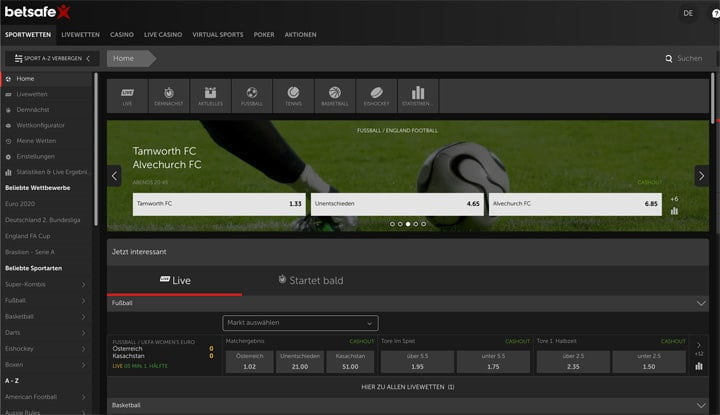Click the betsafe logo

37,11
